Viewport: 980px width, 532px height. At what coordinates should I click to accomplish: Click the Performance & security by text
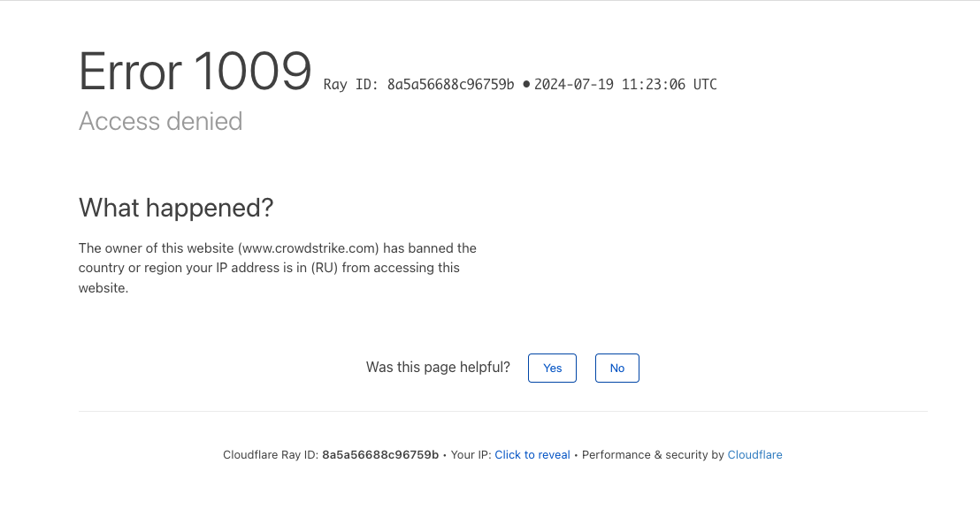point(653,455)
